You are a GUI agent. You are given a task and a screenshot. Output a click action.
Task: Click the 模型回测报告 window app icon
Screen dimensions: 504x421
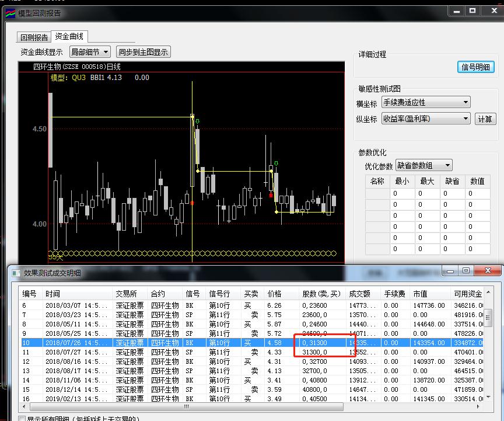[x=10, y=13]
